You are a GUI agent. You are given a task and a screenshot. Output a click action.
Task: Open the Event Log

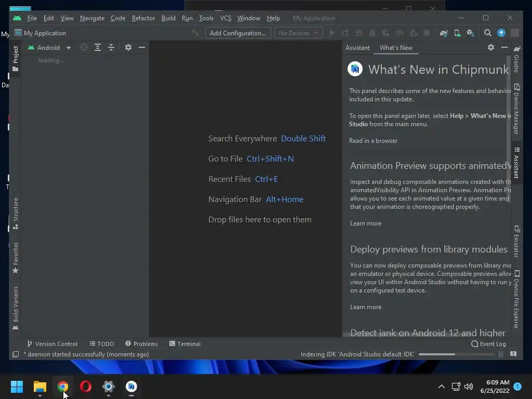click(x=488, y=344)
